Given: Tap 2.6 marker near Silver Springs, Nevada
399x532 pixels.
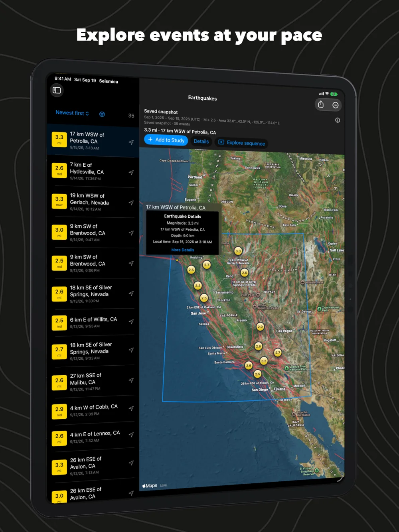Looking at the screenshot, I should tap(244, 272).
